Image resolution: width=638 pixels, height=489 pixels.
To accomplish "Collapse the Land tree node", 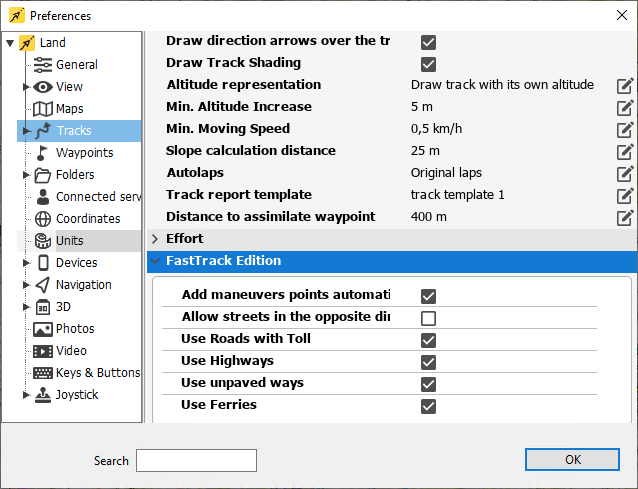I will pyautogui.click(x=11, y=43).
